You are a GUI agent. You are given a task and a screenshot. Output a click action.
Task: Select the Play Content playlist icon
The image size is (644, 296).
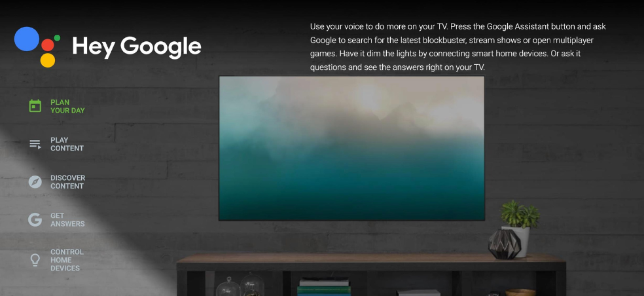coord(35,144)
